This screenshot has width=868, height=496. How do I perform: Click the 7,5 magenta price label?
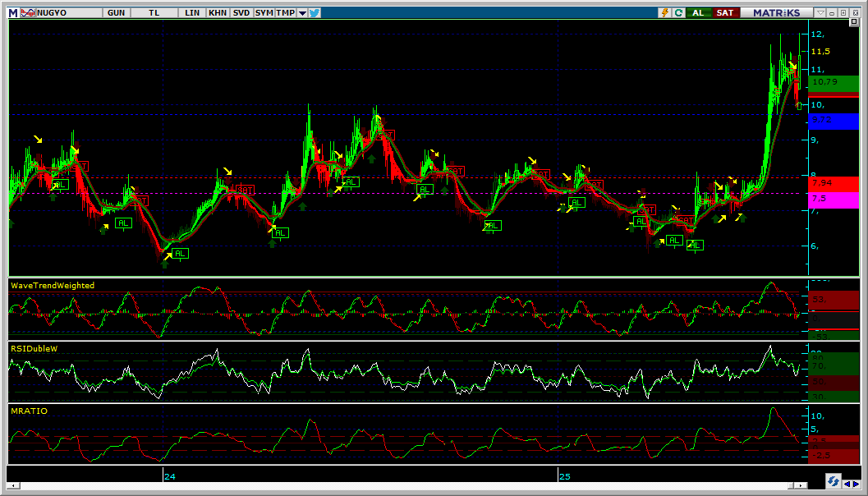[834, 200]
